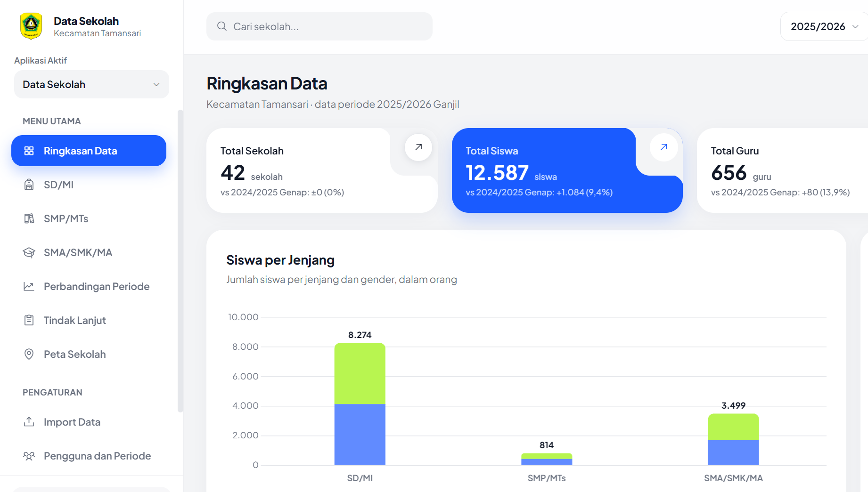The width and height of the screenshot is (868, 492).
Task: Click the Peta Sekolah map pin icon
Action: point(29,354)
